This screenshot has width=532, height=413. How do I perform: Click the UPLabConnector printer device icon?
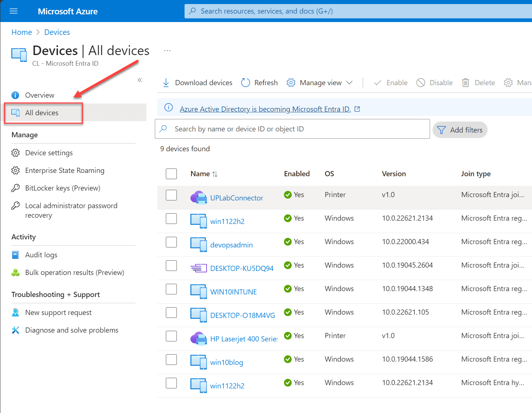coord(198,198)
